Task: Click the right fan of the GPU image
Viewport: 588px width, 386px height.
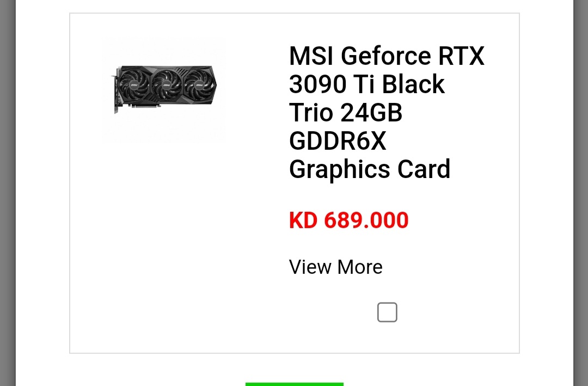Action: (x=199, y=85)
